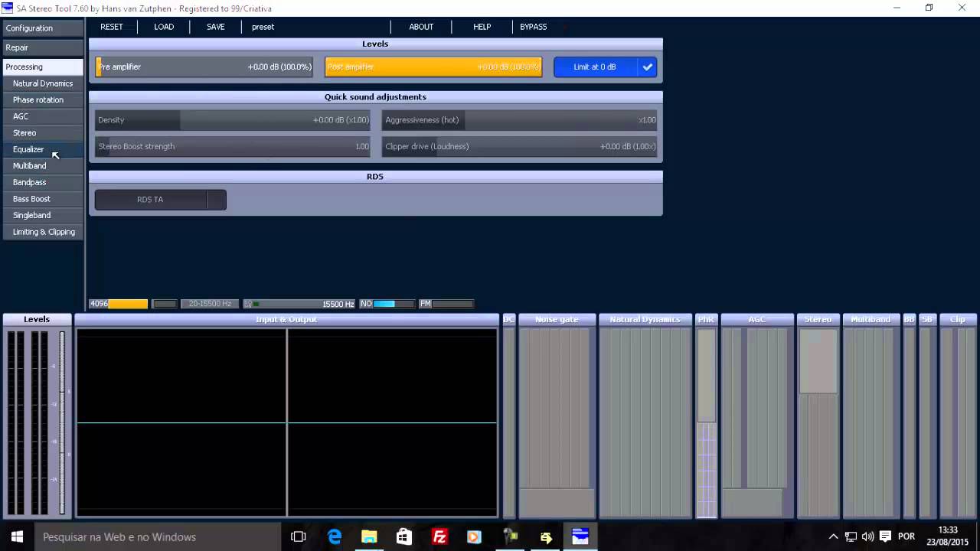Click the Input & Output panel header
The width and height of the screenshot is (980, 551).
(x=286, y=319)
